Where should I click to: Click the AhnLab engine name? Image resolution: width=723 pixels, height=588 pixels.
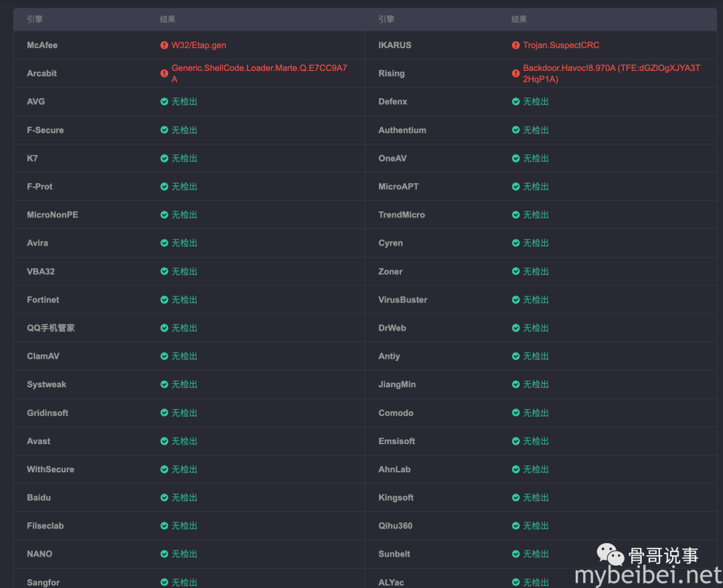394,469
